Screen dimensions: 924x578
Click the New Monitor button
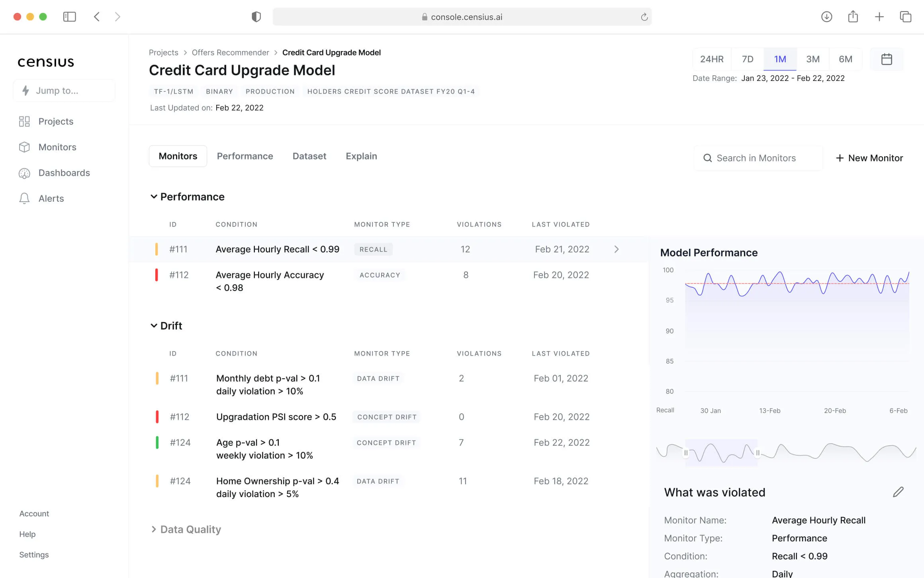coord(869,158)
